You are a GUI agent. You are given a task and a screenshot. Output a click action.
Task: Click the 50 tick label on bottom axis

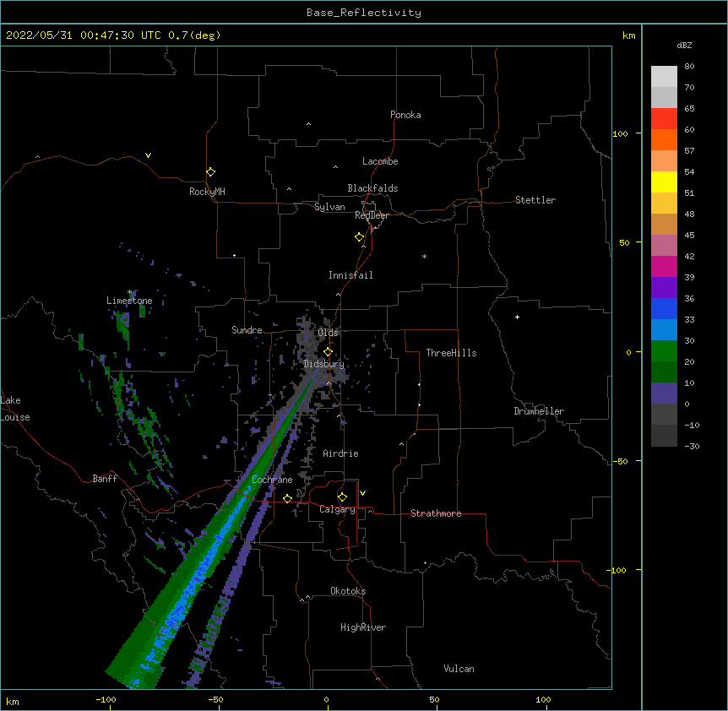coord(434,699)
